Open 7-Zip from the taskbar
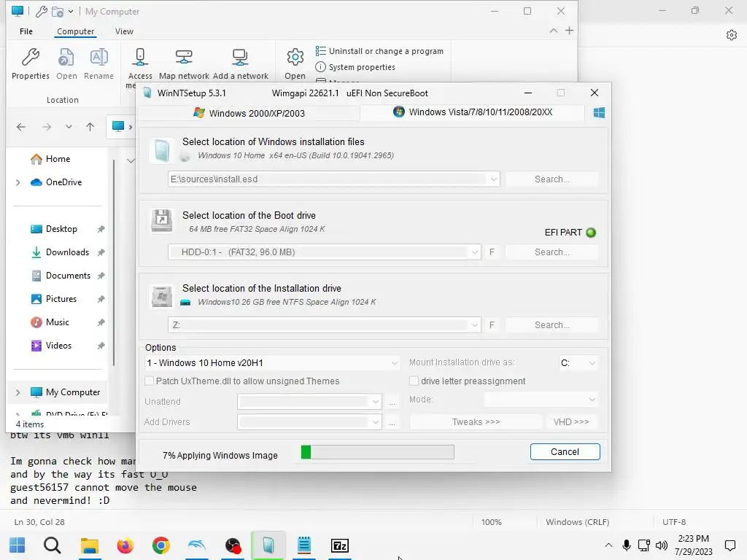 click(340, 545)
